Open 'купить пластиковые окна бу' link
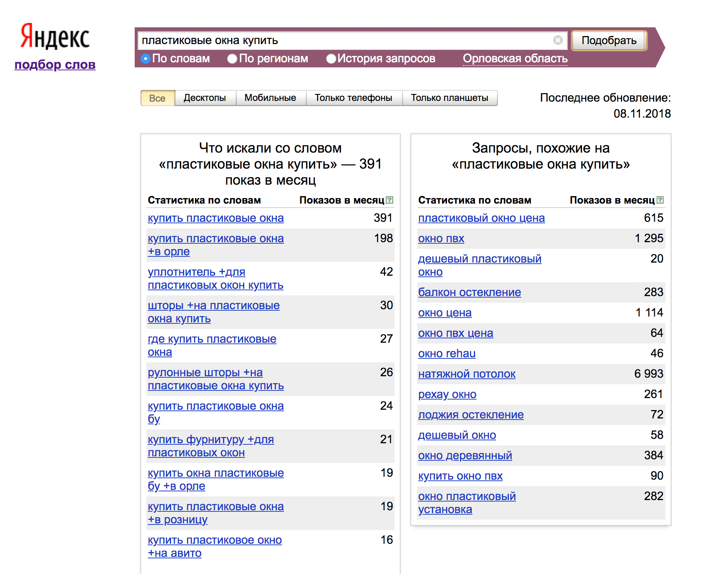 pyautogui.click(x=216, y=413)
